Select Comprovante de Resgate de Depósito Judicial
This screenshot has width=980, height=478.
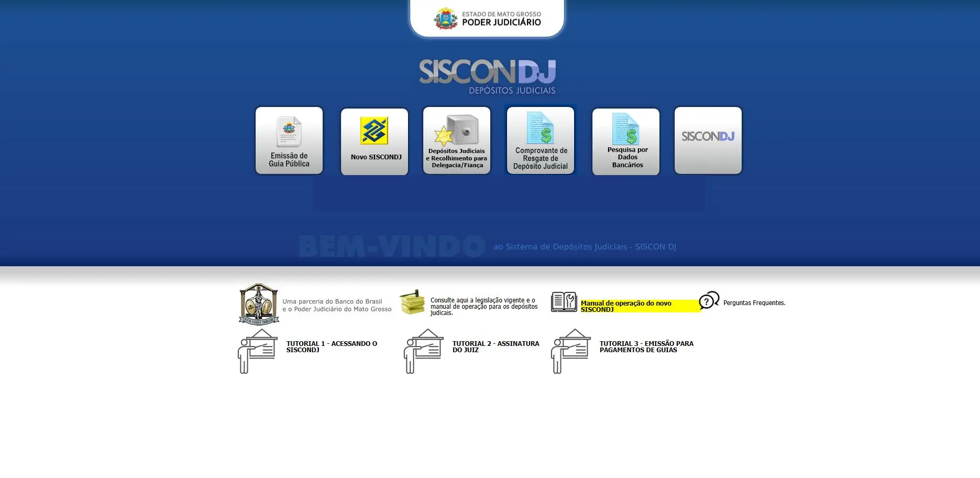[541, 140]
